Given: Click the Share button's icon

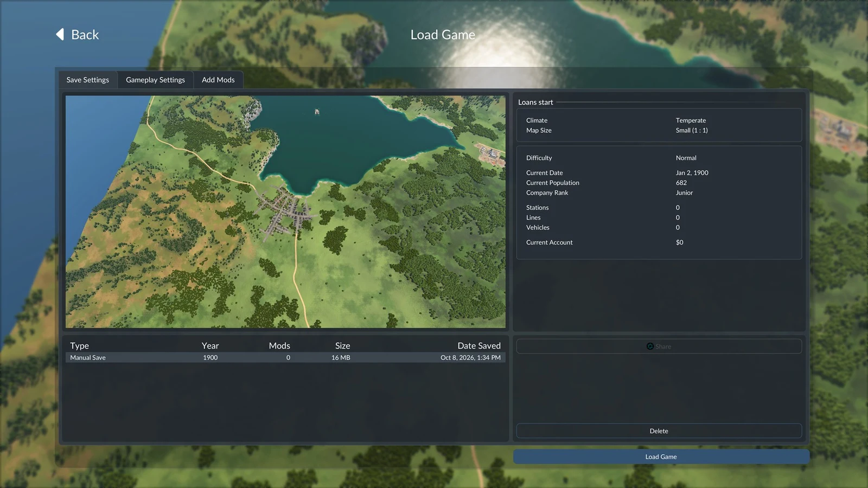Looking at the screenshot, I should (650, 346).
